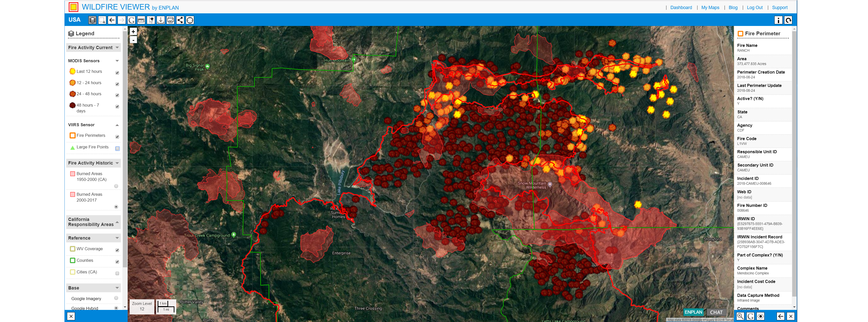The height and width of the screenshot is (322, 868).
Task: Toggle the Fire Perimeters layer checkbox
Action: click(x=117, y=137)
